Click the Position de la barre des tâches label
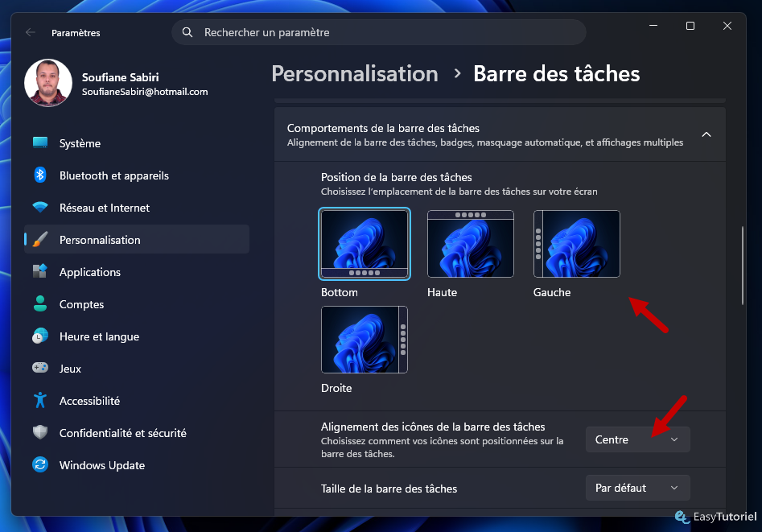 click(x=396, y=177)
